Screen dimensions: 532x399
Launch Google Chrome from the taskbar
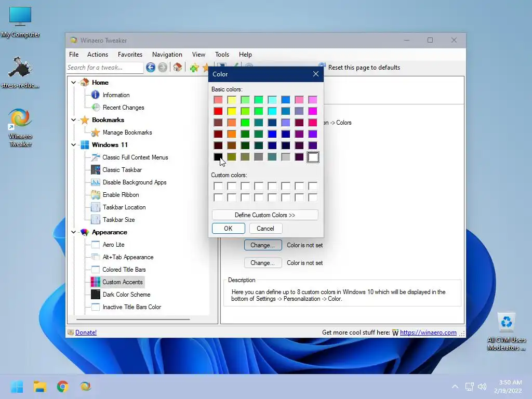point(62,387)
